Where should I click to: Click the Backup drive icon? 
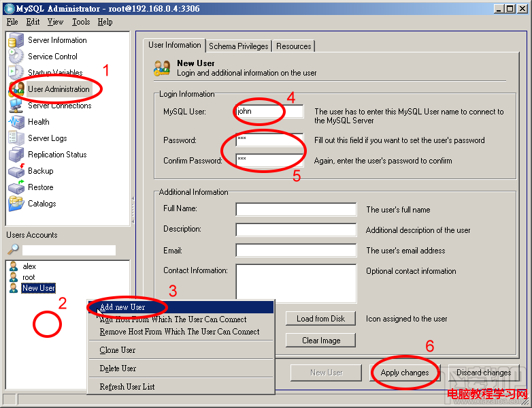pyautogui.click(x=16, y=171)
